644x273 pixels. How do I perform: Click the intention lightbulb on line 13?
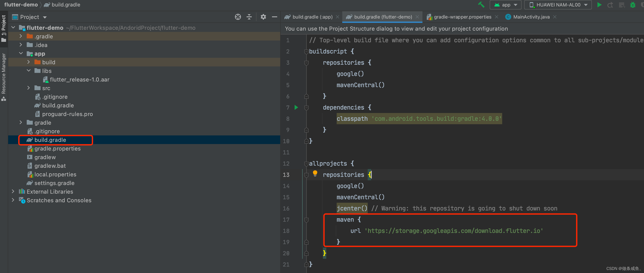tap(315, 173)
